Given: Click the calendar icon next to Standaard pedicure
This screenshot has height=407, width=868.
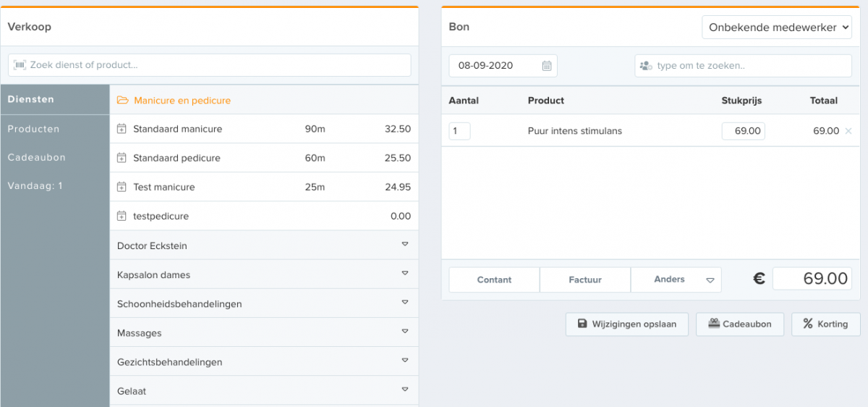Looking at the screenshot, I should click(x=122, y=158).
